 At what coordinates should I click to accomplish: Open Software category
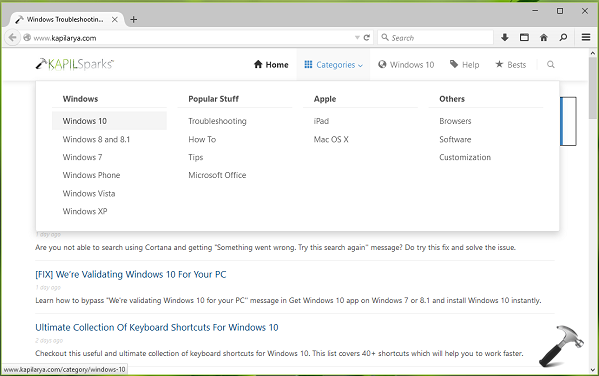click(x=455, y=139)
